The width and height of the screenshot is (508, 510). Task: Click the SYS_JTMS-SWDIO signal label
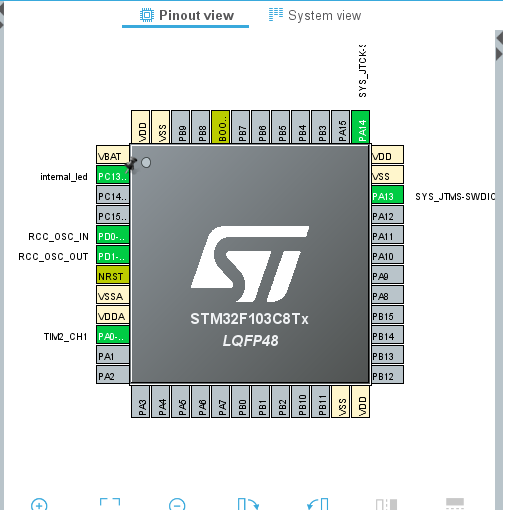(x=455, y=197)
